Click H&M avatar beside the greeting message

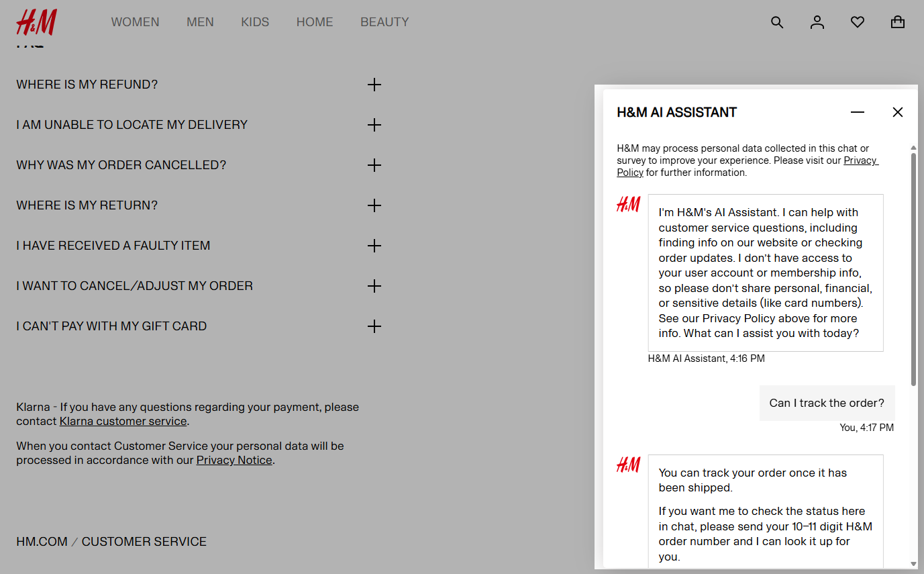629,204
